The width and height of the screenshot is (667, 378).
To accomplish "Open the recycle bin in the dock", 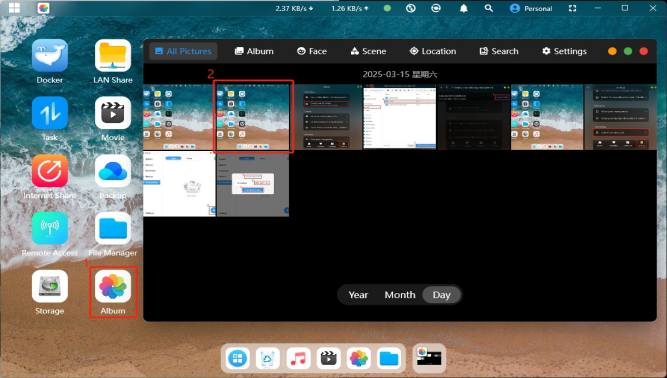I will (268, 358).
